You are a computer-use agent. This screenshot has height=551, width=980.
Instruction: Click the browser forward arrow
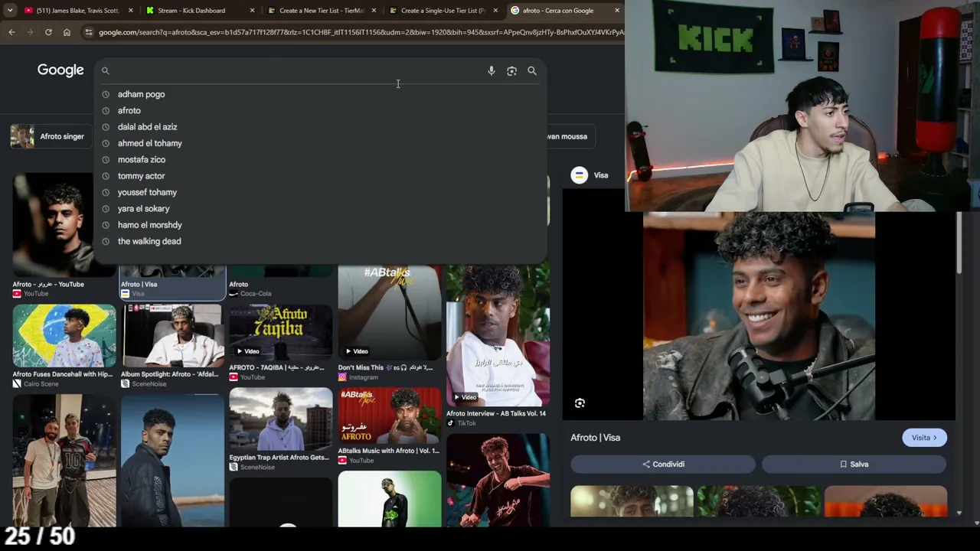tap(30, 32)
